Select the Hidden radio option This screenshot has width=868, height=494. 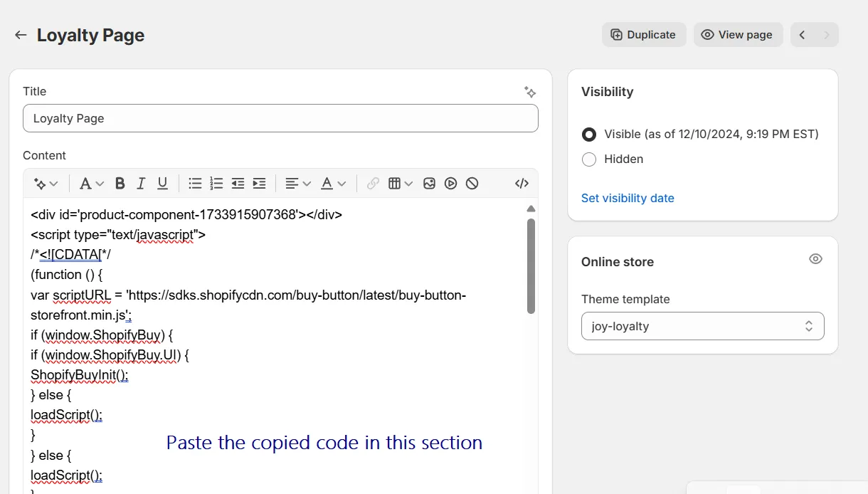pos(589,159)
